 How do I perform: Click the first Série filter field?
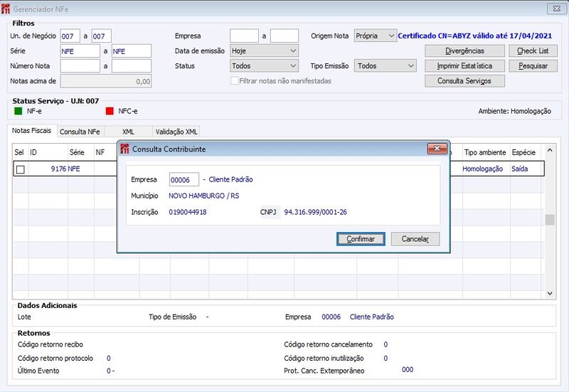80,51
